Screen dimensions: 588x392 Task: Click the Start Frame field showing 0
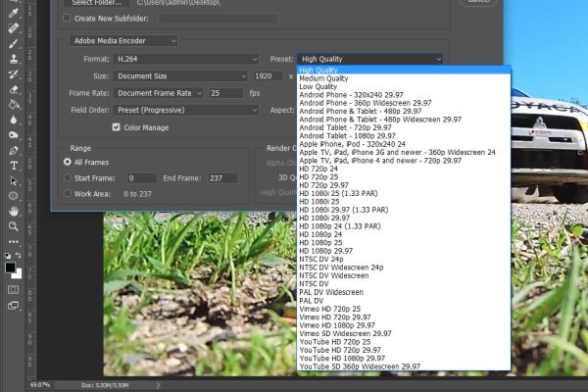tap(142, 178)
